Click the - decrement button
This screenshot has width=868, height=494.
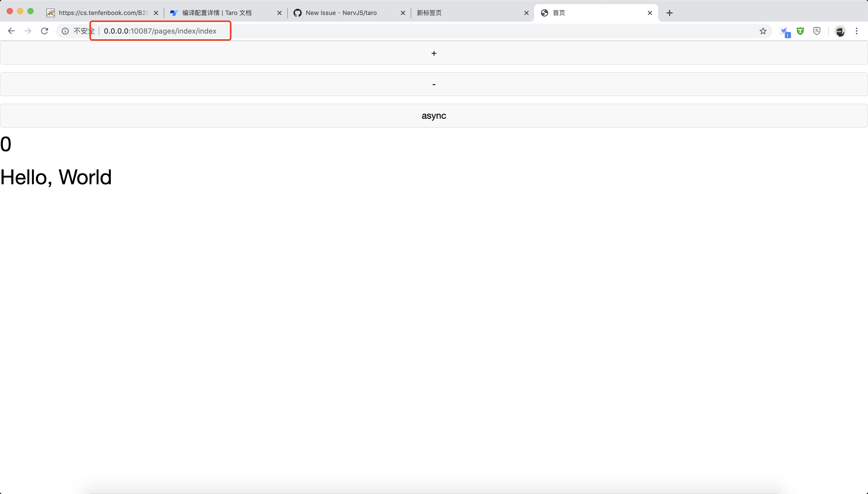[434, 84]
